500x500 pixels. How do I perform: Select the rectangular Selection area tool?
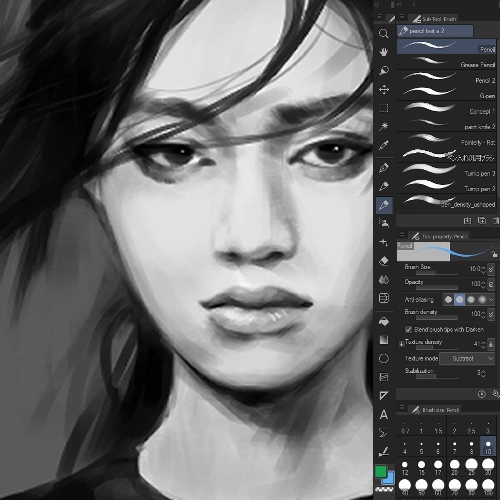click(384, 108)
